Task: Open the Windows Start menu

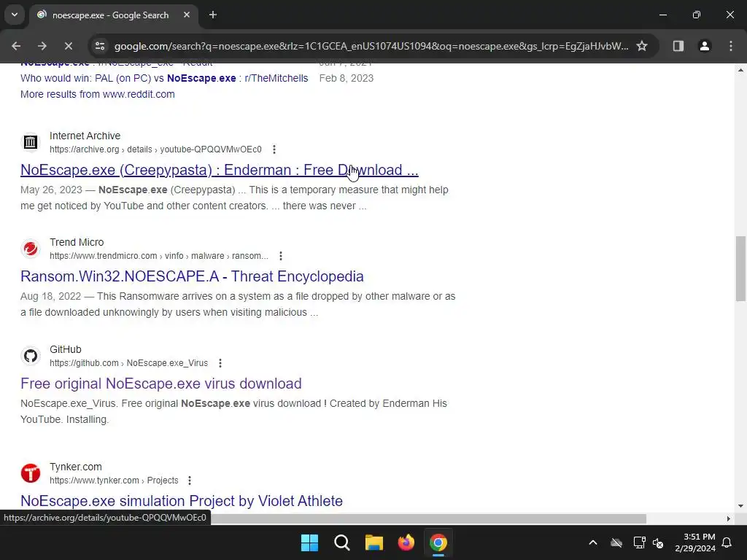Action: click(x=309, y=542)
